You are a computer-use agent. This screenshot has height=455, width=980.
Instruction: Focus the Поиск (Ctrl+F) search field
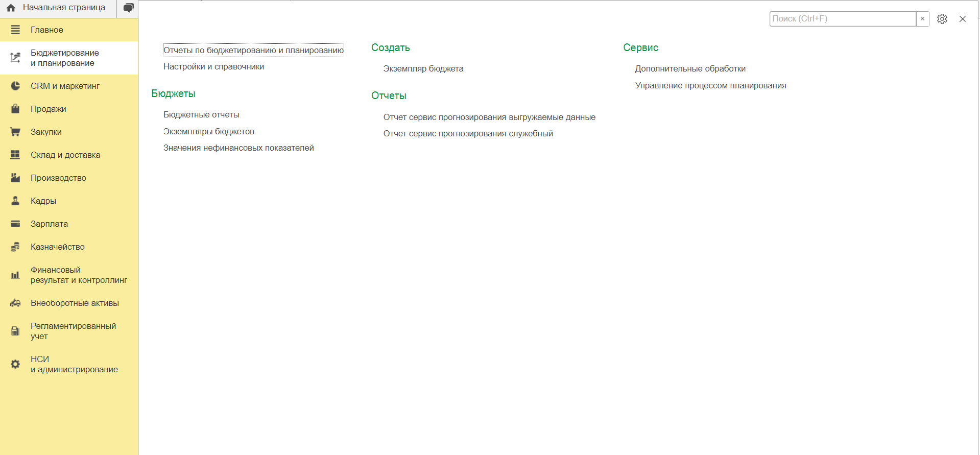pyautogui.click(x=842, y=19)
